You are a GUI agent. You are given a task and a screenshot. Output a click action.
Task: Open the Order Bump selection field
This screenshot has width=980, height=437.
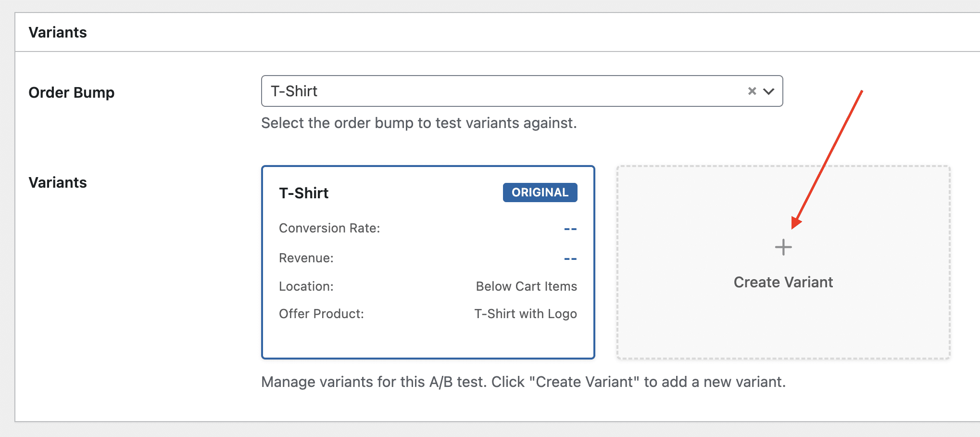(481, 90)
